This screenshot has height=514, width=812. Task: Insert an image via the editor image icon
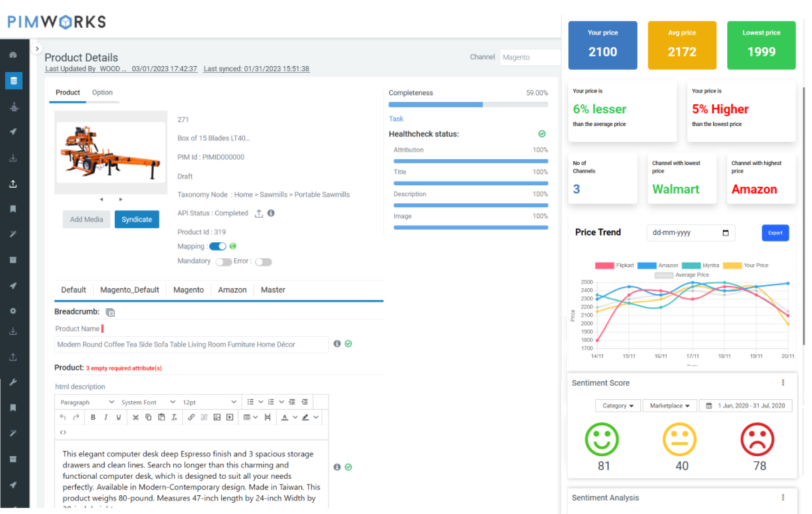(217, 417)
